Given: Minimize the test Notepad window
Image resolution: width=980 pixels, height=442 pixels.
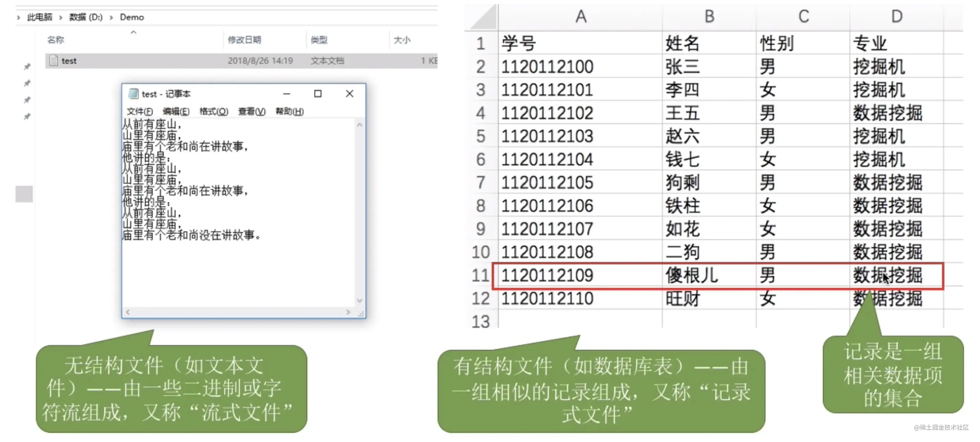Looking at the screenshot, I should click(x=287, y=93).
